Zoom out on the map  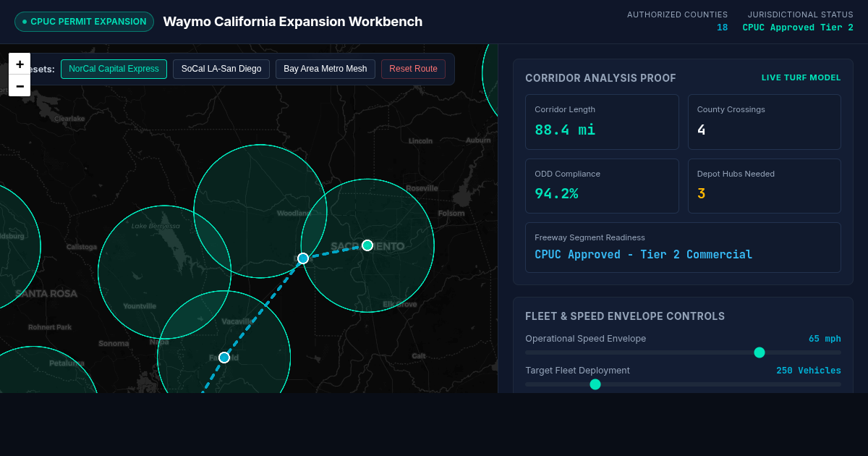coord(20,85)
